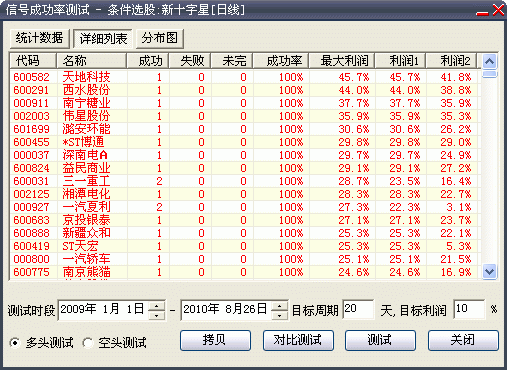Sort by the 未完 column header
The image size is (507, 370).
click(x=232, y=61)
